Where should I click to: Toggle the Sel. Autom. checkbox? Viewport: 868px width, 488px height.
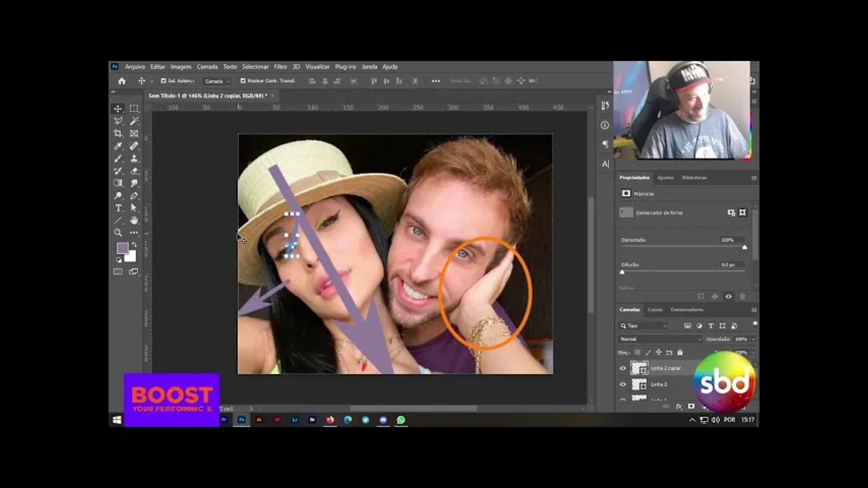(163, 81)
